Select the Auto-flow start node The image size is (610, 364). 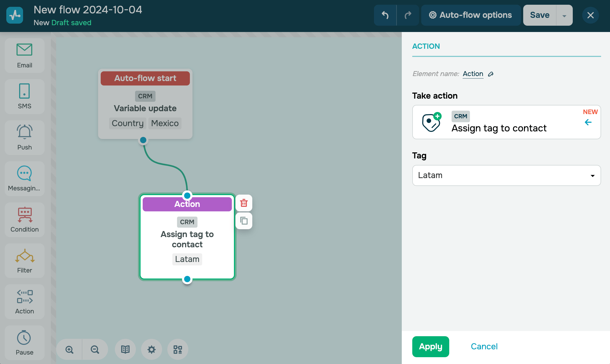tap(145, 78)
